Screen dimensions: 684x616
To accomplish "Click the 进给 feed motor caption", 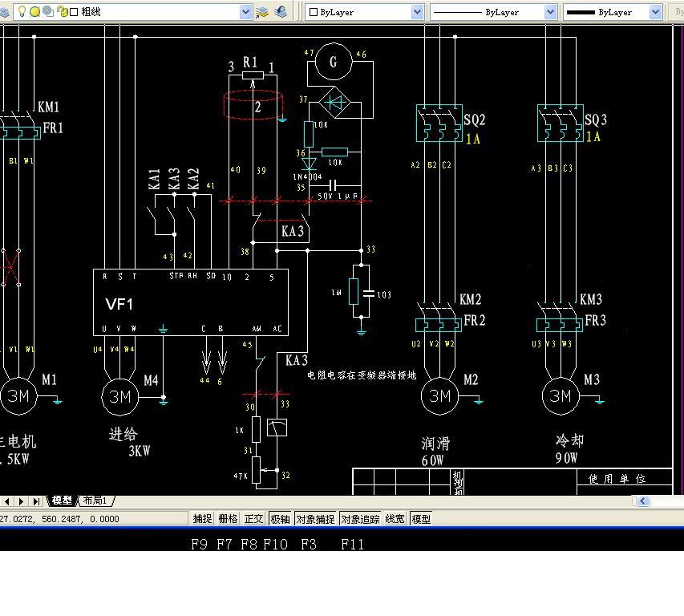I will coord(123,434).
